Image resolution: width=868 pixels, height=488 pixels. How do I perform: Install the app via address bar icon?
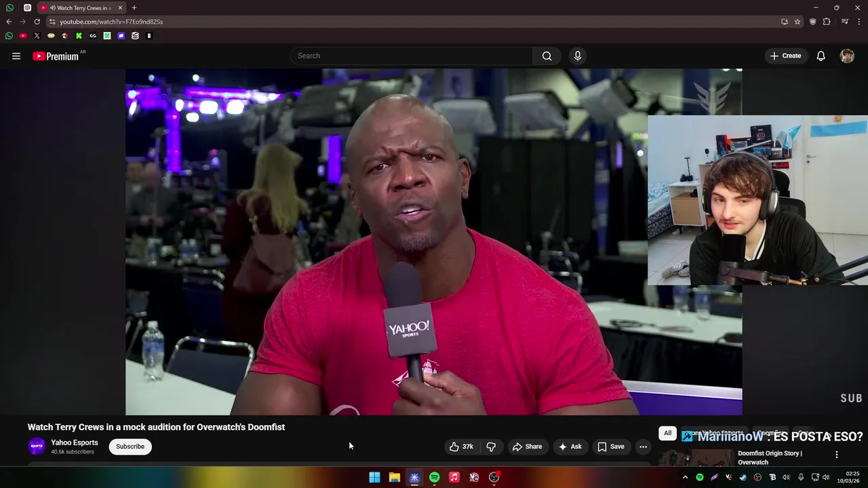(x=785, y=22)
